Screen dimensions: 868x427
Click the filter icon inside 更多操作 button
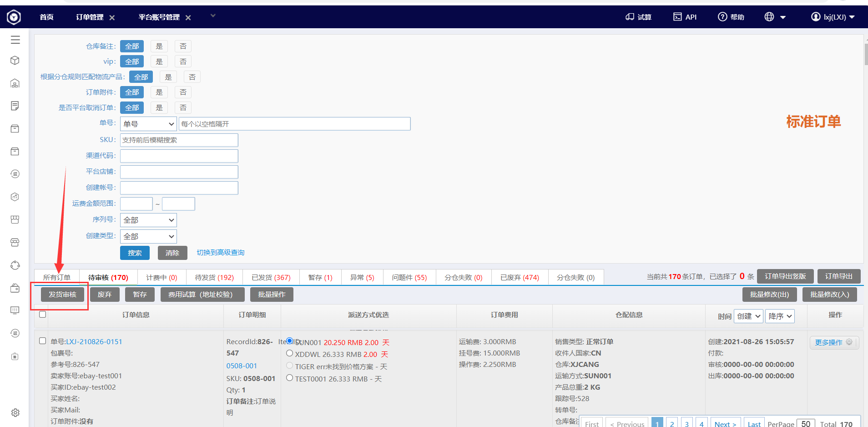coord(850,342)
